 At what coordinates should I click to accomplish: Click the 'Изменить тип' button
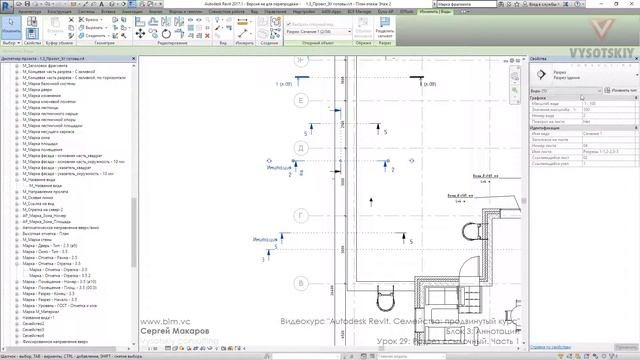pos(621,91)
